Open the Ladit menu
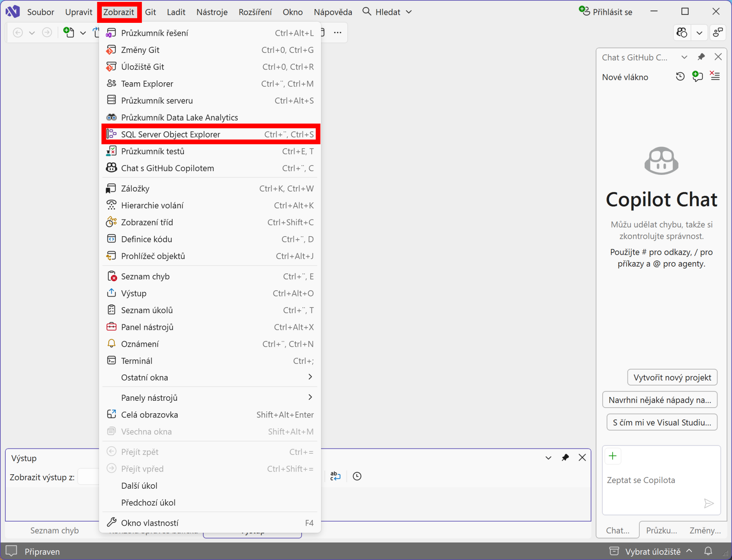The width and height of the screenshot is (732, 560). pos(176,12)
